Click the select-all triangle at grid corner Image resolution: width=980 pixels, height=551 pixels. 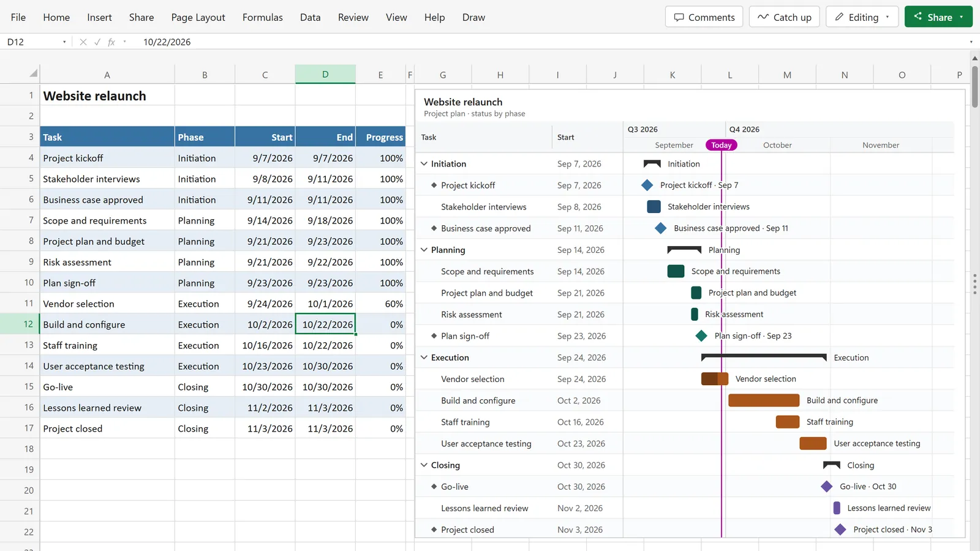point(34,73)
